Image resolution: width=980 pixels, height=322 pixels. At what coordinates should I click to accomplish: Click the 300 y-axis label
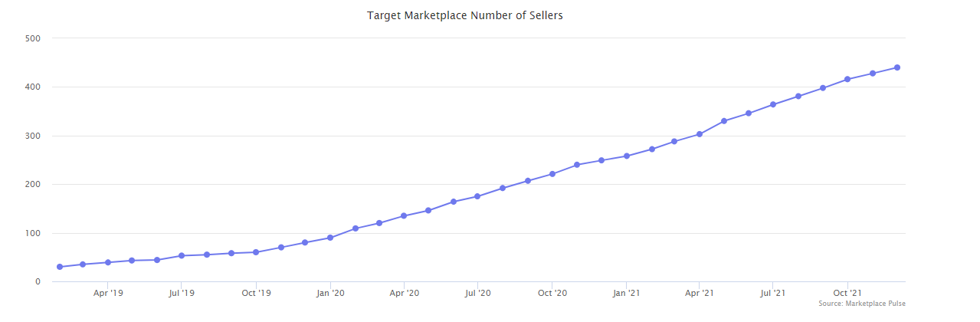[x=33, y=136]
